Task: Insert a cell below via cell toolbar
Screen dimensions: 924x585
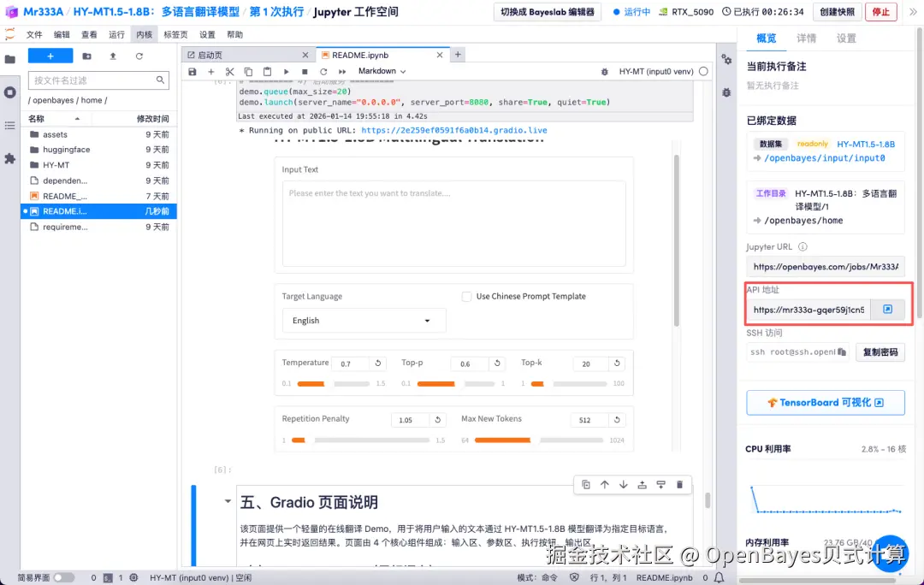Action: tap(661, 484)
